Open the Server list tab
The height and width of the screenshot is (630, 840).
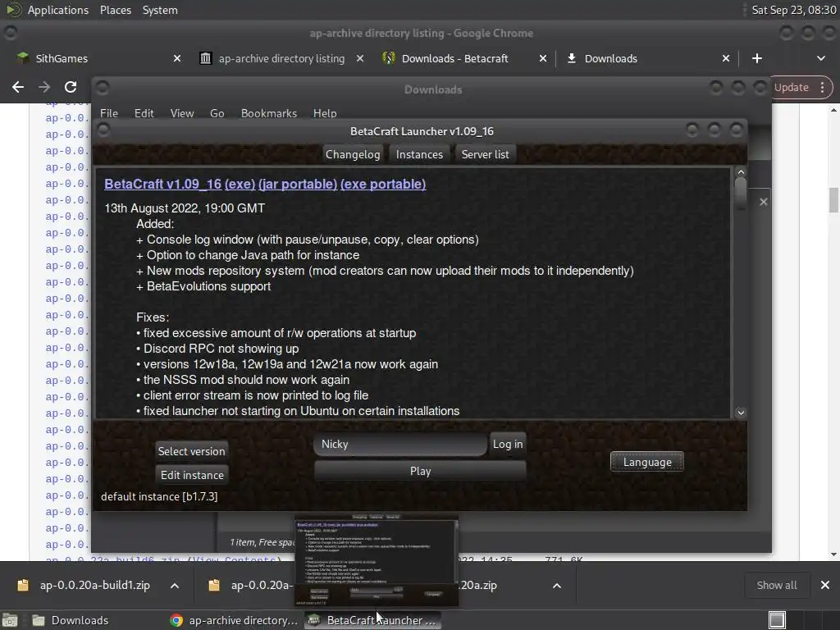point(486,154)
